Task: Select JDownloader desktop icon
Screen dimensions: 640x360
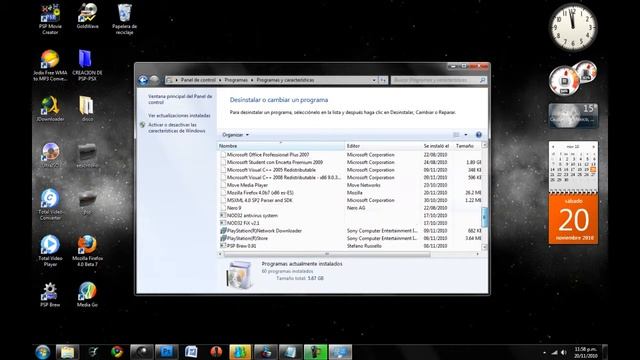Action: pyautogui.click(x=50, y=109)
